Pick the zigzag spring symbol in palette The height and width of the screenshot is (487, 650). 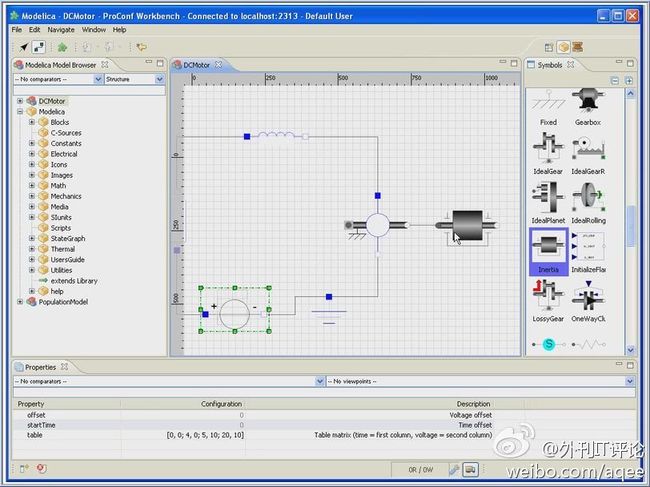coord(588,344)
